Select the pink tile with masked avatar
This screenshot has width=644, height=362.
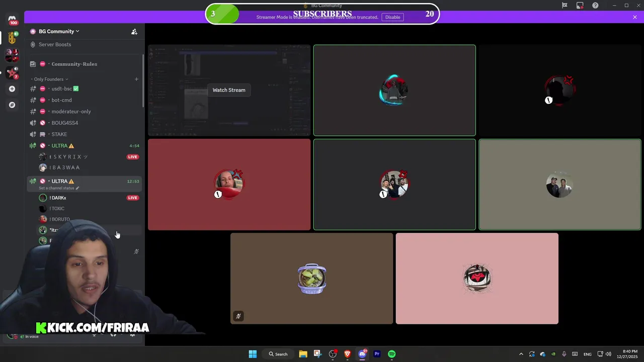tap(477, 279)
